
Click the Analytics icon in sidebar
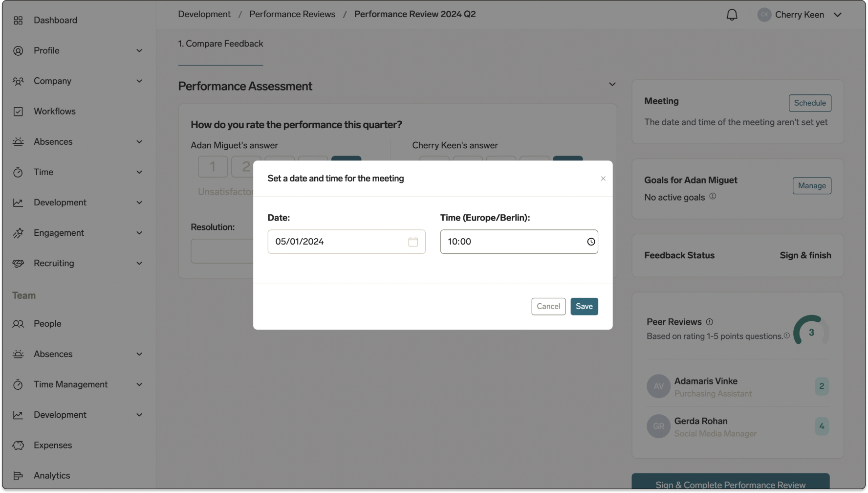pyautogui.click(x=18, y=475)
